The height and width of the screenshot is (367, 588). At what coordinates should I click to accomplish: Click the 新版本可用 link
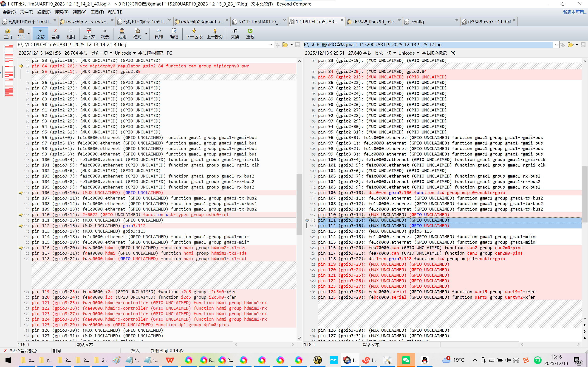pyautogui.click(x=574, y=12)
